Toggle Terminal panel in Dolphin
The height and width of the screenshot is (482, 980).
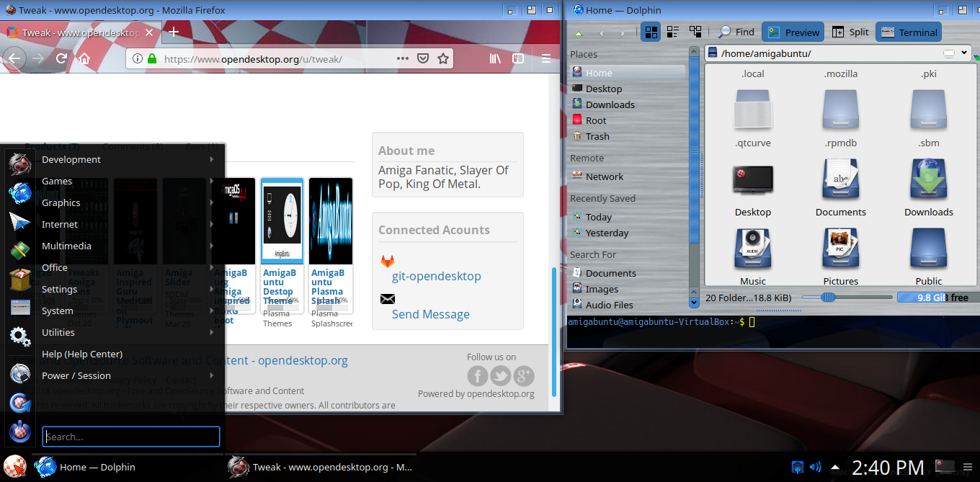coord(909,32)
